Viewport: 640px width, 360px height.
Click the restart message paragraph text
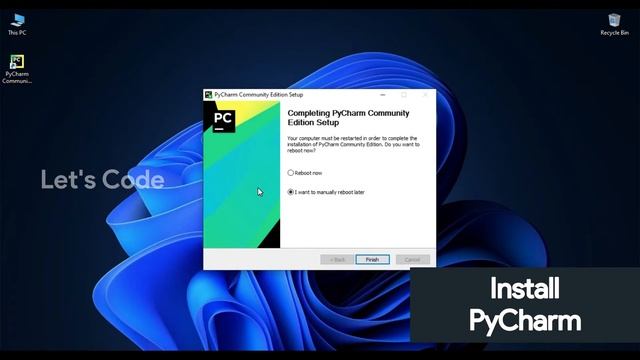pos(353,144)
